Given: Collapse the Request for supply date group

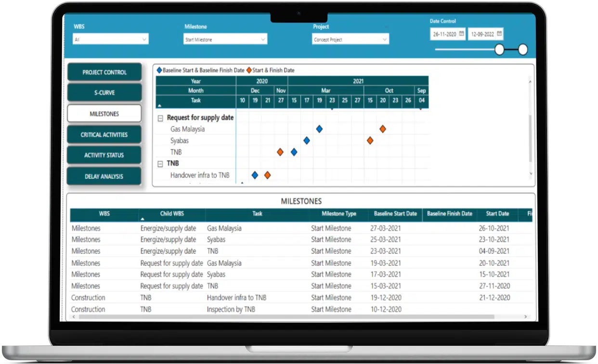Looking at the screenshot, I should [160, 118].
